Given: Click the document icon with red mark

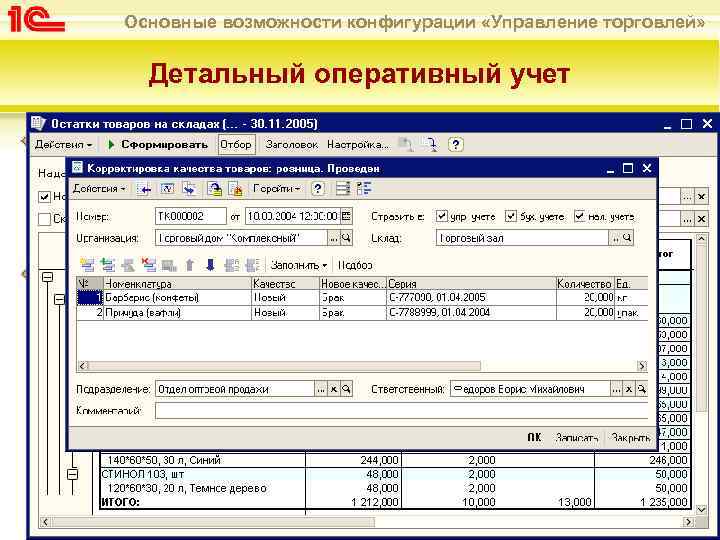Looking at the screenshot, I should [x=236, y=189].
